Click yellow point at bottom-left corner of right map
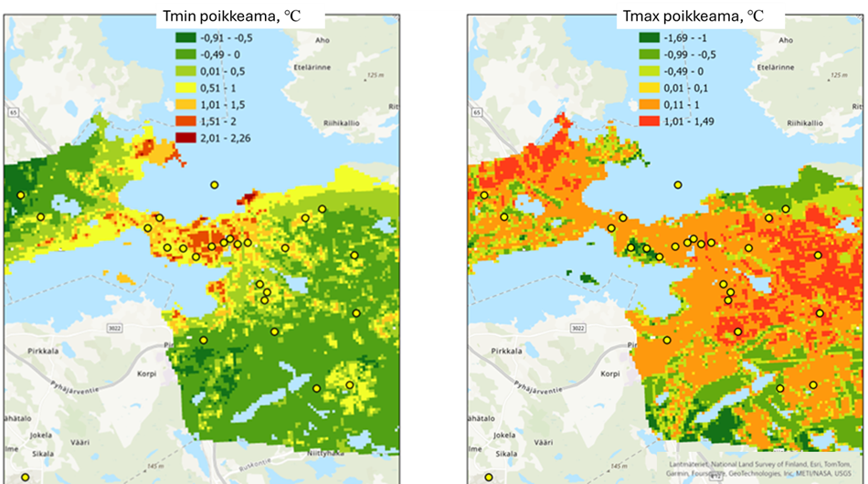The height and width of the screenshot is (484, 868). click(489, 477)
